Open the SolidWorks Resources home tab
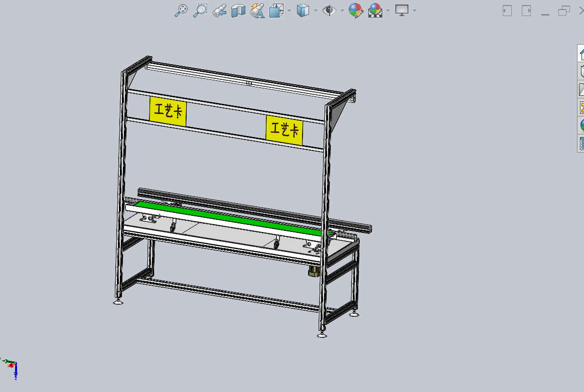This screenshot has width=584, height=392. click(581, 53)
